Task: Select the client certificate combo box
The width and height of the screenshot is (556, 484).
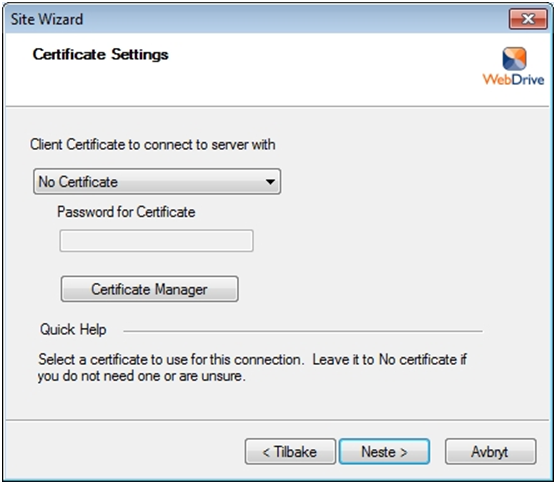Action: pos(157,182)
